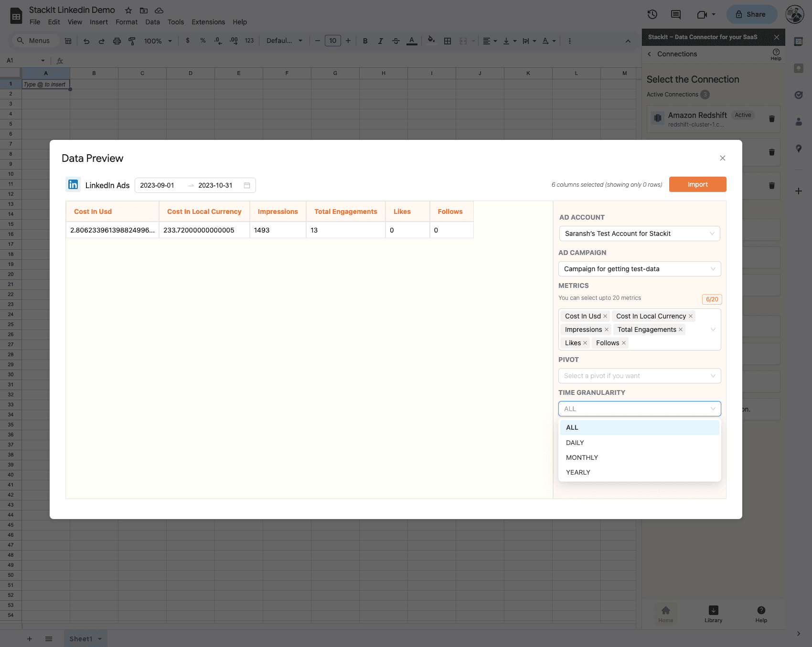Open the Pivot dropdown
The width and height of the screenshot is (812, 647).
tap(640, 376)
